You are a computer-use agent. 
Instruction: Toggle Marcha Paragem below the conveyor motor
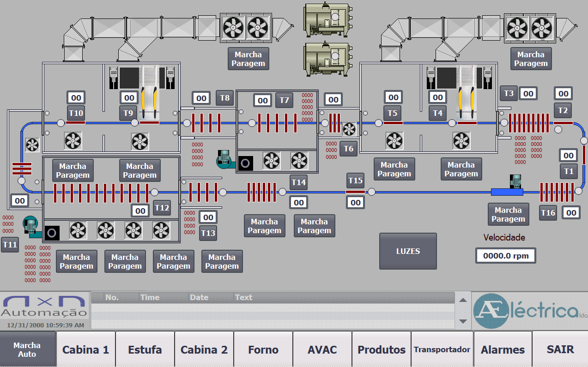[x=508, y=215]
